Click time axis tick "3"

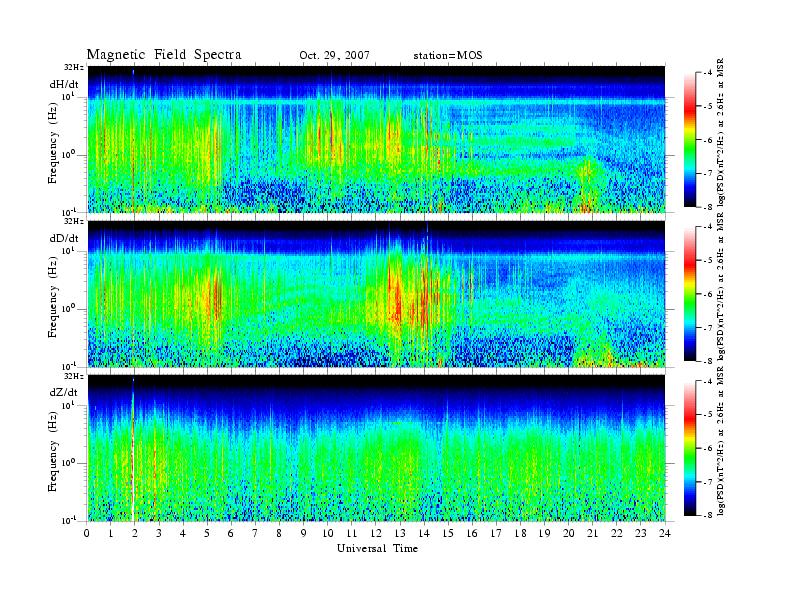pos(159,533)
